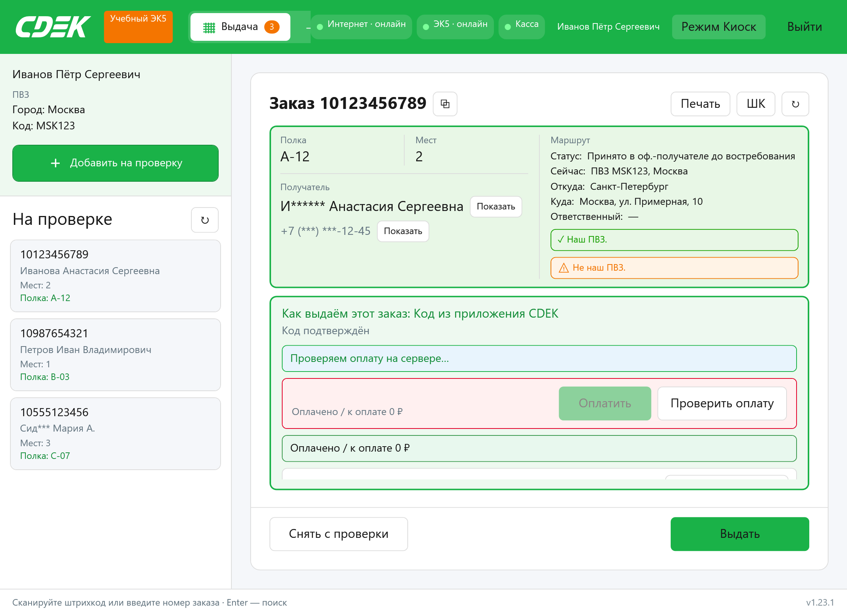Click 'Полка: C-07' text
847x616 pixels.
[45, 456]
